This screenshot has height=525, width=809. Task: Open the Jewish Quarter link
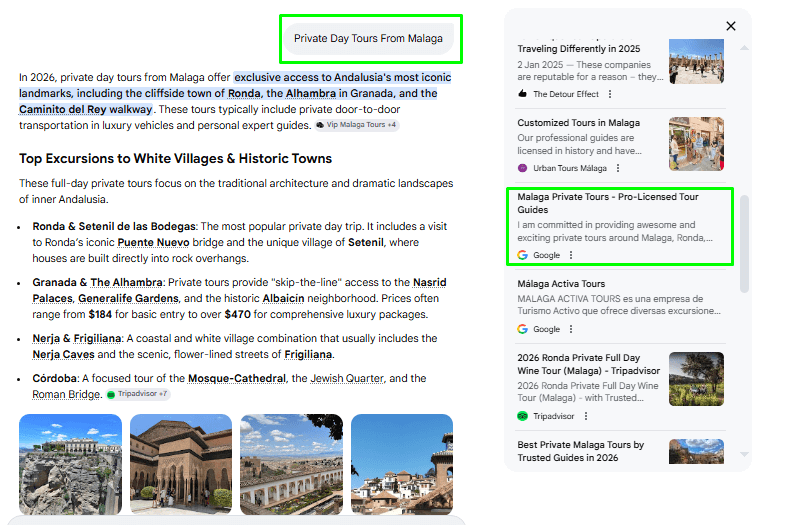pos(347,379)
